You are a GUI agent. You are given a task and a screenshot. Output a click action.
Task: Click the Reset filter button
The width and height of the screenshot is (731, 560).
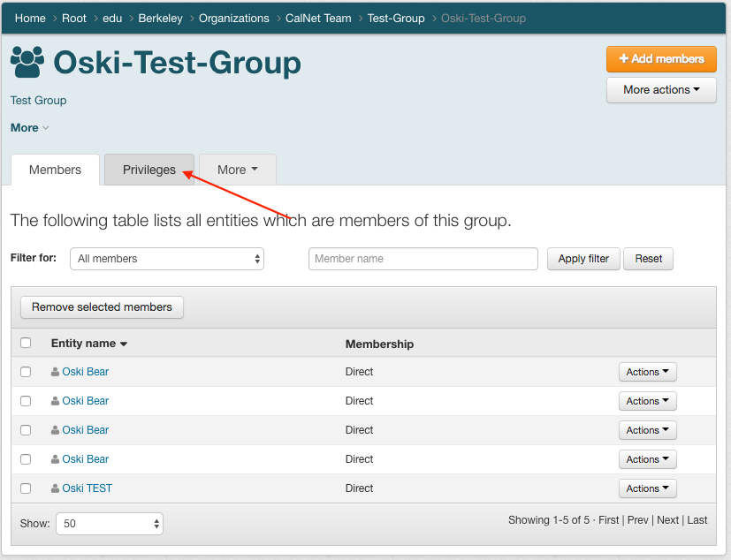[x=649, y=259]
